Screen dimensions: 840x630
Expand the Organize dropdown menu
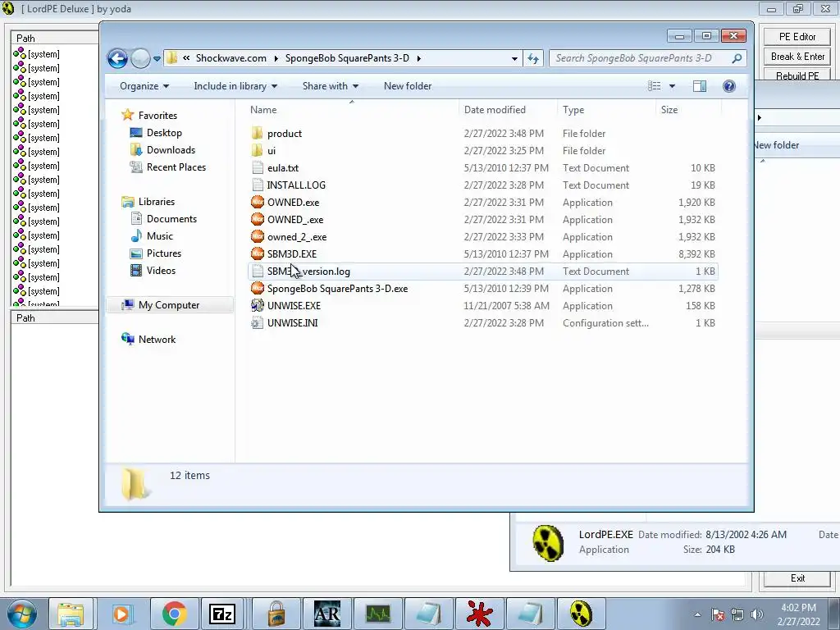tap(144, 86)
